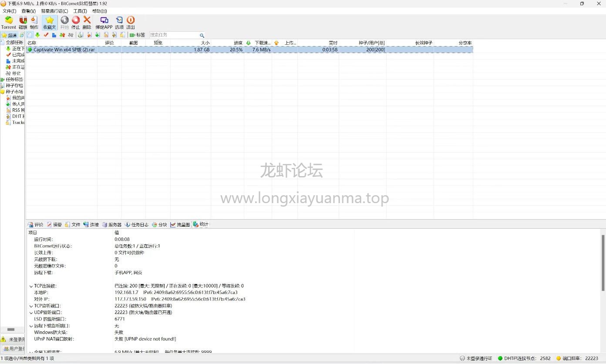
Task: Toggle the 收藏夹 favorites panel
Action: point(50,23)
